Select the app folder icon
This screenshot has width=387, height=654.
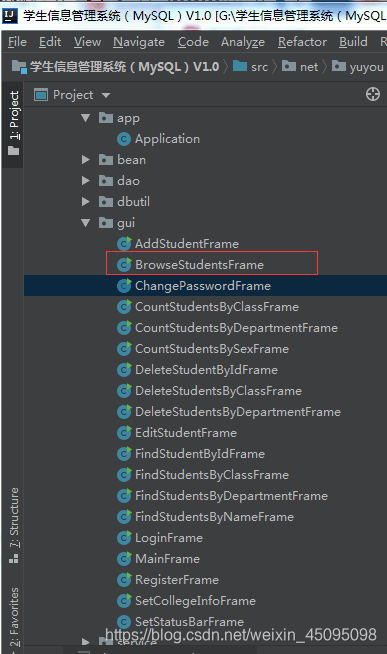(x=106, y=118)
